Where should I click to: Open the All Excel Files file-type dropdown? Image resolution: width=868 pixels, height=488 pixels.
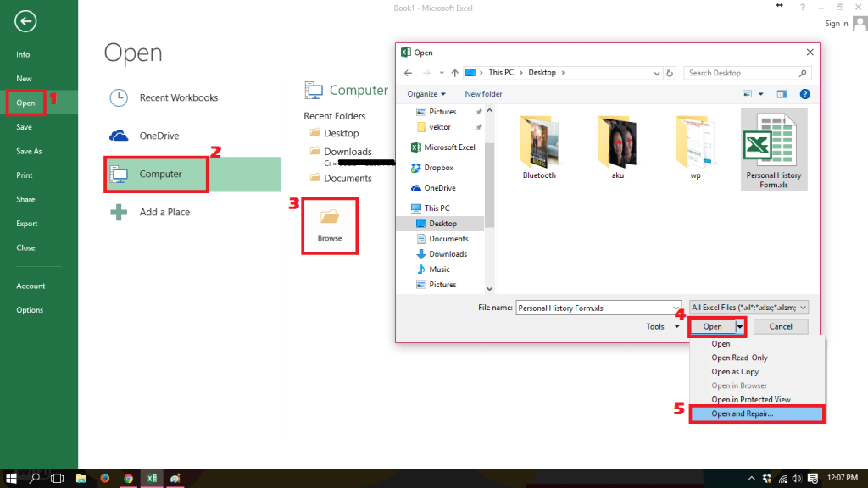(753, 307)
